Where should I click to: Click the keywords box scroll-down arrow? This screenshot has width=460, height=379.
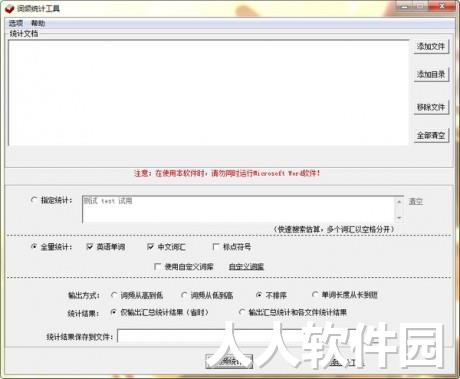coord(399,218)
